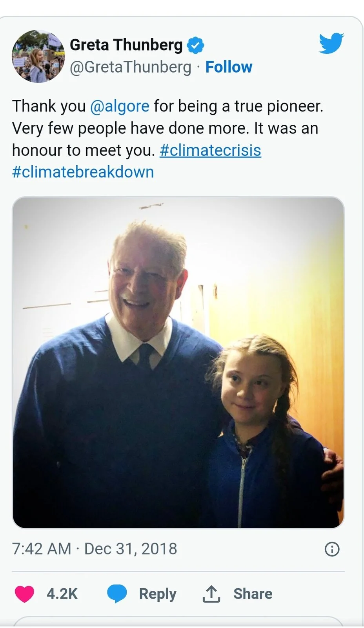Follow Greta Thunberg's account

click(229, 67)
